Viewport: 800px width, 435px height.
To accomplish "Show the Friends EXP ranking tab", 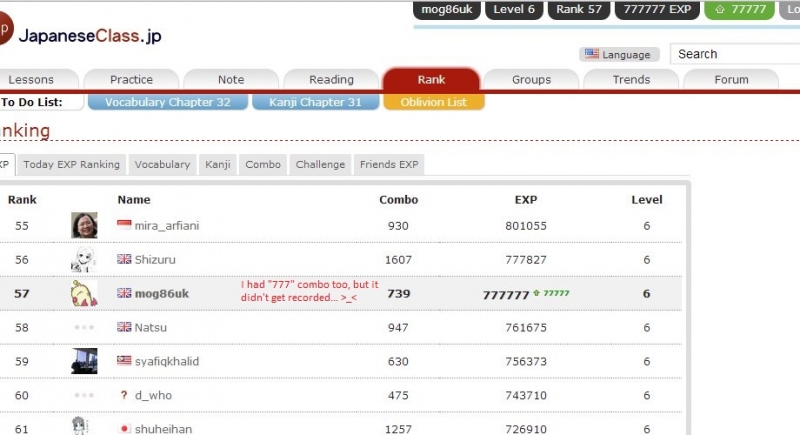I will pyautogui.click(x=389, y=165).
